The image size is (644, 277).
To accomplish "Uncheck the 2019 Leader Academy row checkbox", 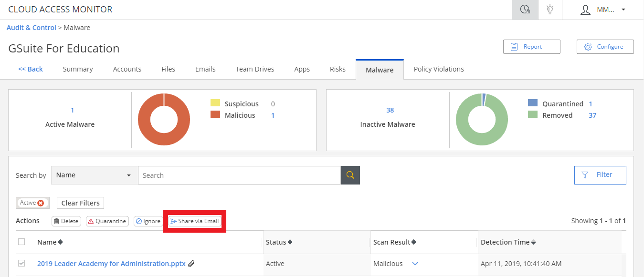I will (21, 264).
